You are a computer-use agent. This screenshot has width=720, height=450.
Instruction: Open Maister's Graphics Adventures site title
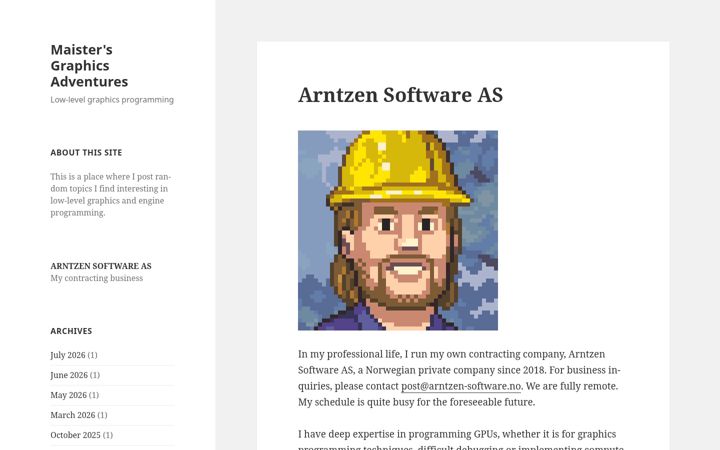pyautogui.click(x=89, y=66)
